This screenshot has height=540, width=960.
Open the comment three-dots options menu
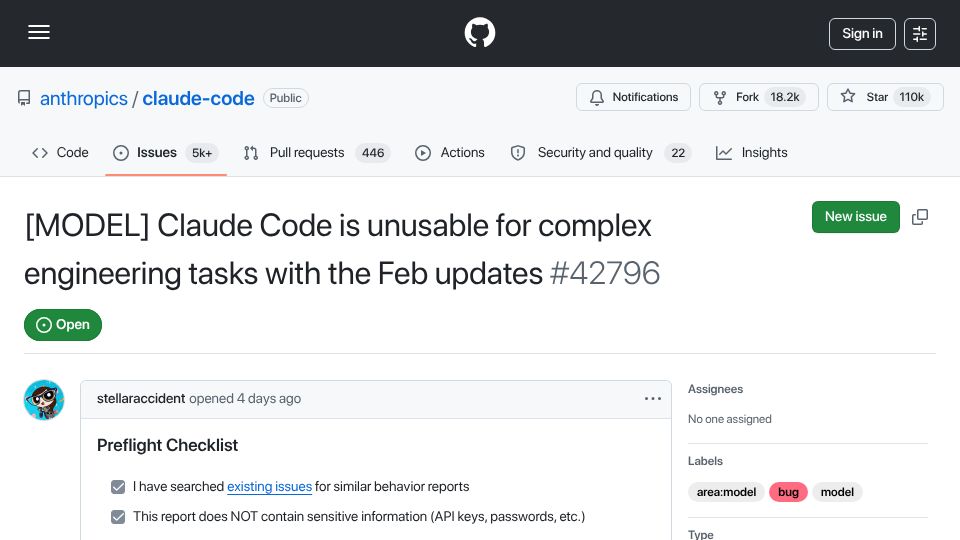pos(653,399)
